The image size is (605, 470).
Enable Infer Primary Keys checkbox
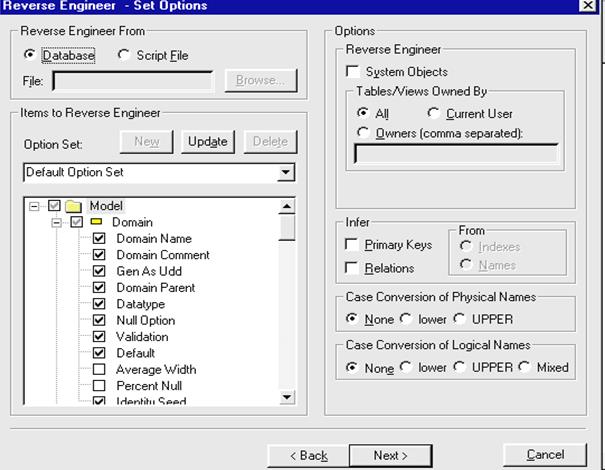tap(352, 244)
